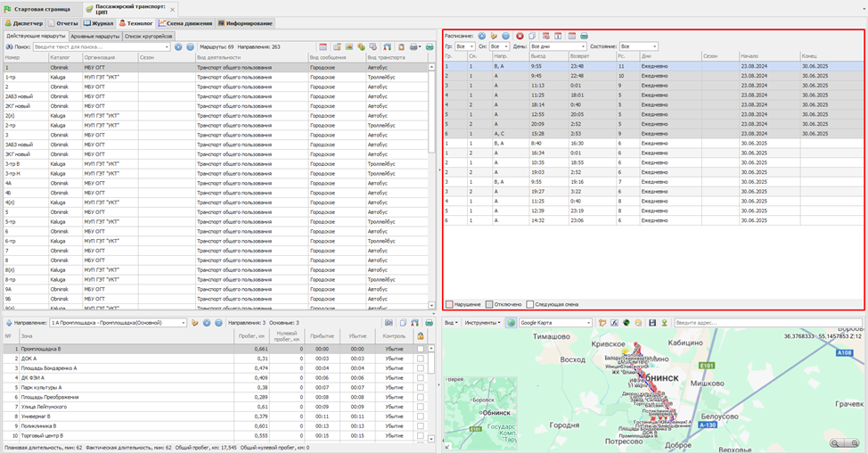This screenshot has height=454, width=868.
Task: Edit the schedule using the pencil icon
Action: (x=493, y=36)
